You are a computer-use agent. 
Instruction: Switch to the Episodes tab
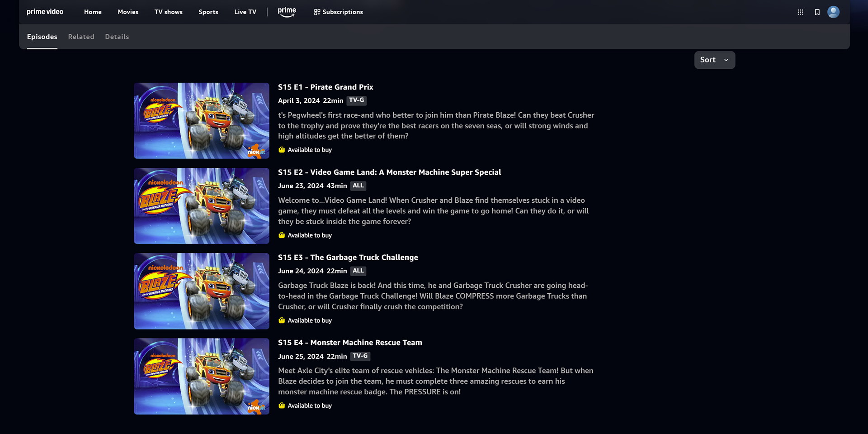42,37
